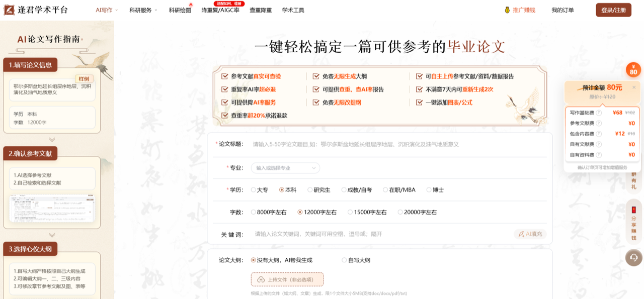
Task: Click the 不满意7天内可重新生成2次 text
Action: pos(459,89)
